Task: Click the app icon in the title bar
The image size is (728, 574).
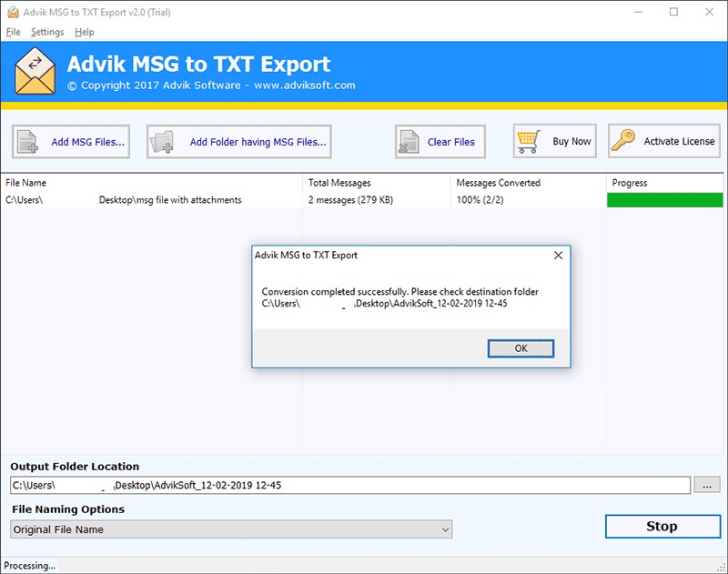Action: tap(11, 12)
